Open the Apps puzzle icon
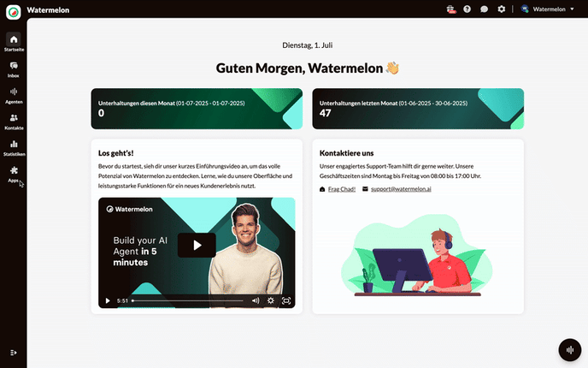The height and width of the screenshot is (368, 588). 14,171
